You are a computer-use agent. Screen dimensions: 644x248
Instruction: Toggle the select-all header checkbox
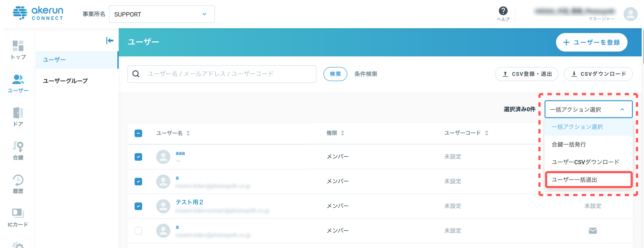pos(138,133)
